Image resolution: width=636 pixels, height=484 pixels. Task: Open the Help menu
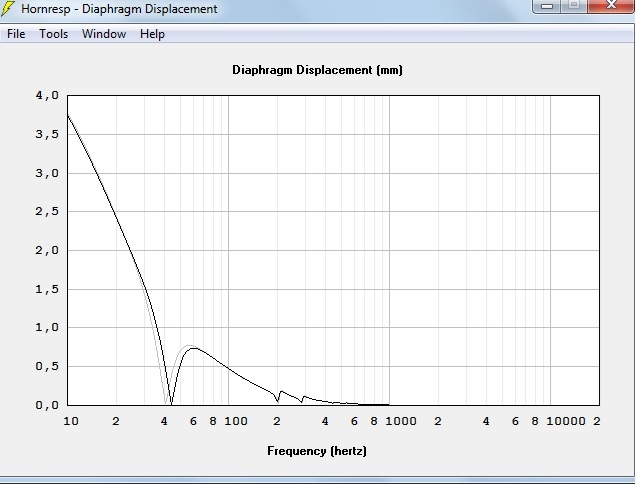click(x=152, y=34)
